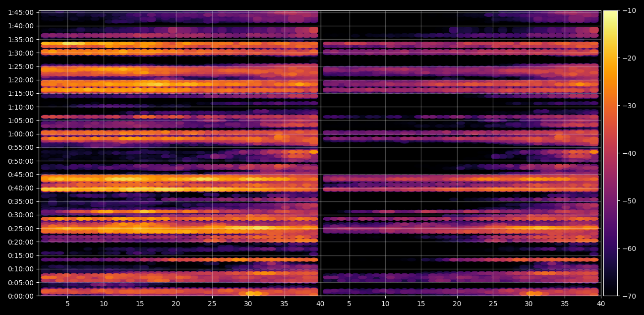The height and width of the screenshot is (315, 644).
Task: Click tick 35 under the left heatmap
Action: point(284,304)
